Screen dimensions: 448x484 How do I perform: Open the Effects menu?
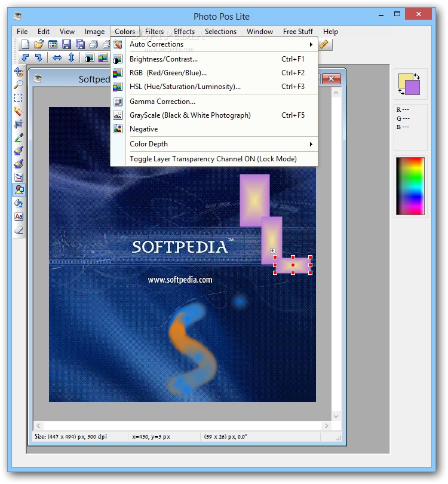click(184, 32)
